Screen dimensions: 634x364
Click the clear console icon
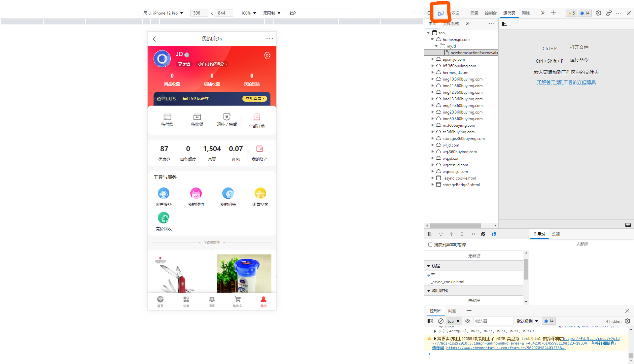coord(440,321)
